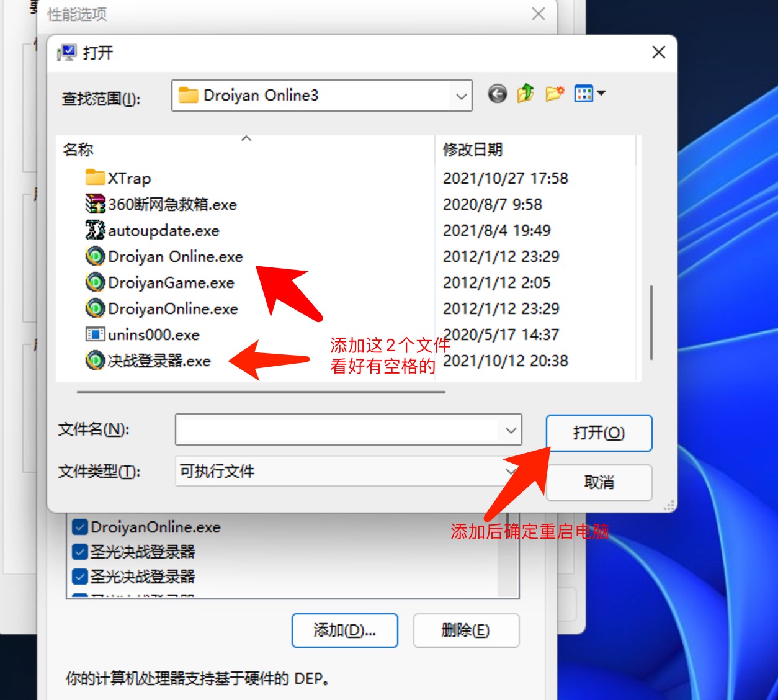Select Droiyan Online.exe with space
The width and height of the screenshot is (778, 700).
point(164,256)
